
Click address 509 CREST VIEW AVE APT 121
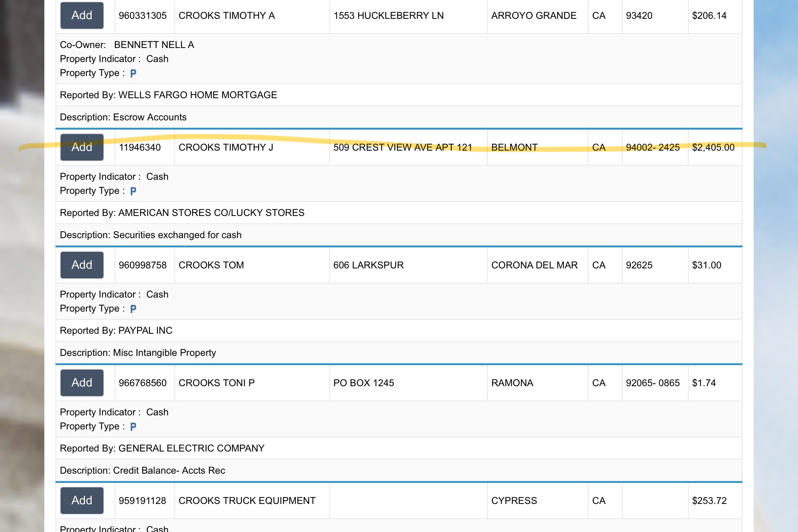[403, 147]
